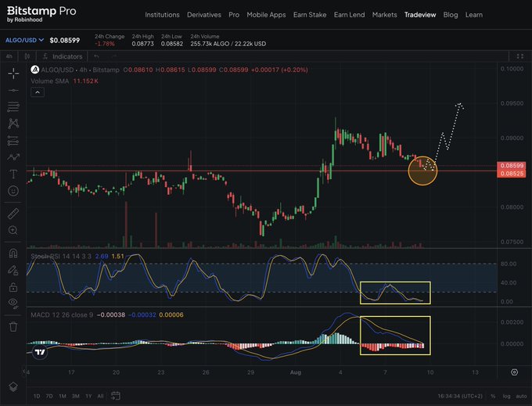This screenshot has height=406, width=532.
Task: Select the trend line drawing tool
Action: (13, 90)
